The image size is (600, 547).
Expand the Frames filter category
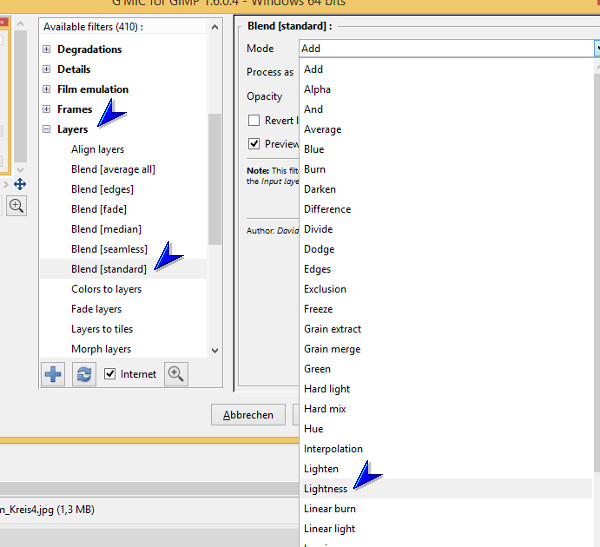click(x=46, y=109)
